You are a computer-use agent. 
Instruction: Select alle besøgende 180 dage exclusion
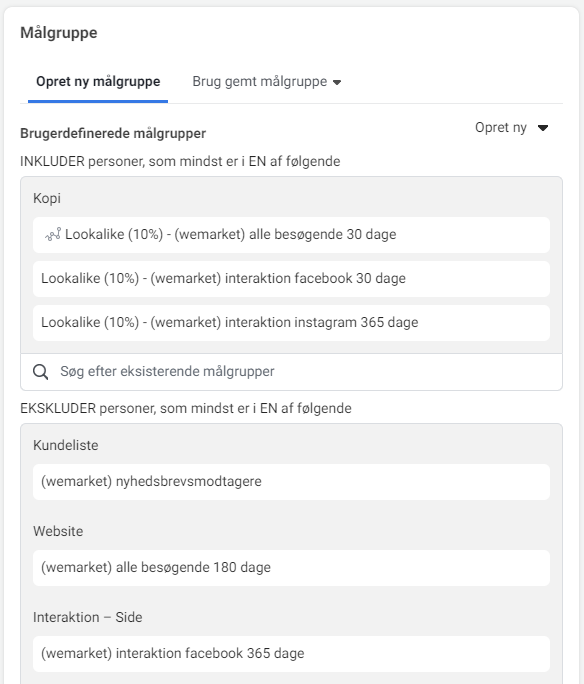pyautogui.click(x=291, y=568)
